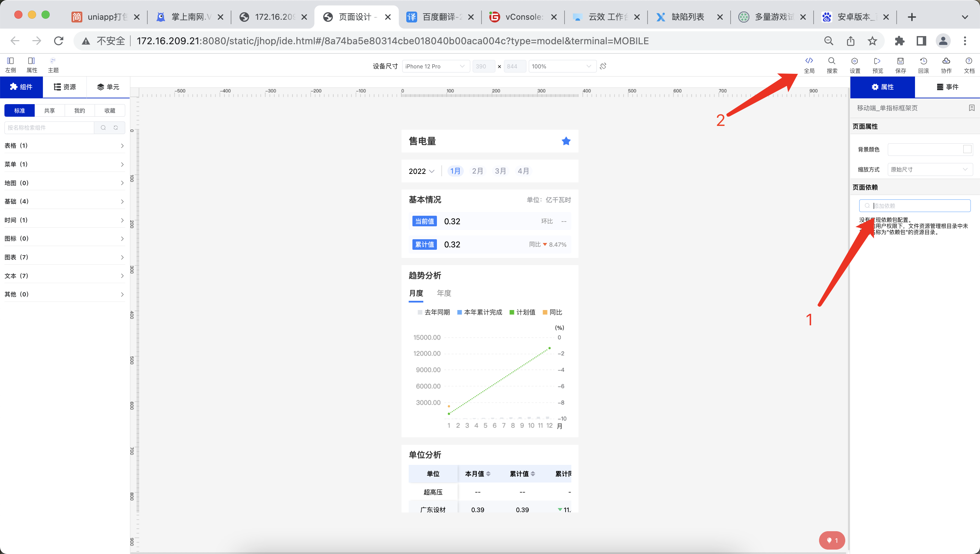This screenshot has width=980, height=554.
Task: Open the iPhone 12 Pro device dropdown
Action: (435, 66)
